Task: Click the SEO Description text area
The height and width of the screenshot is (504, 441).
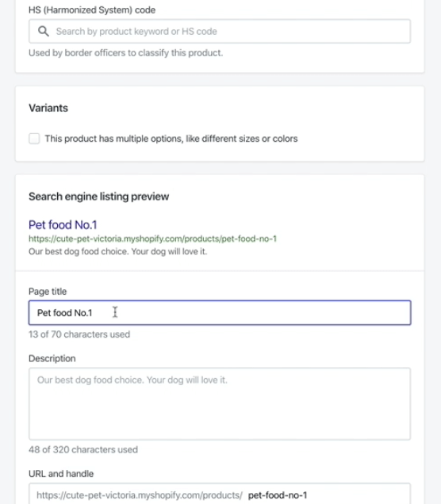Action: pos(220,403)
